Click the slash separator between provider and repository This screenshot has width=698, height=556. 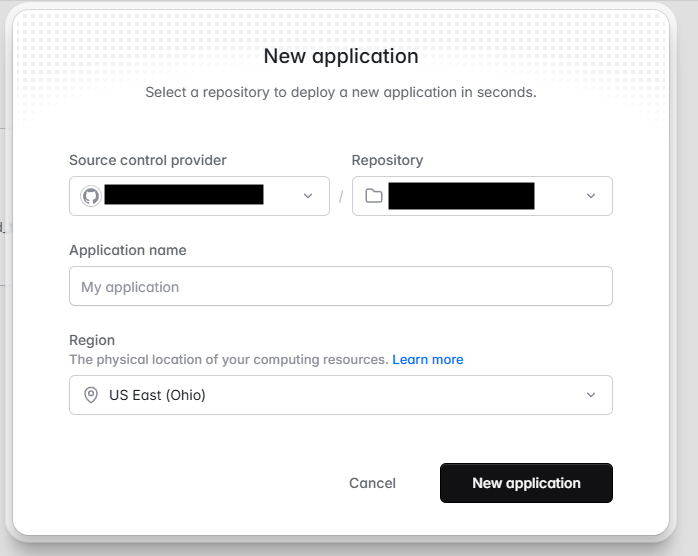(341, 196)
